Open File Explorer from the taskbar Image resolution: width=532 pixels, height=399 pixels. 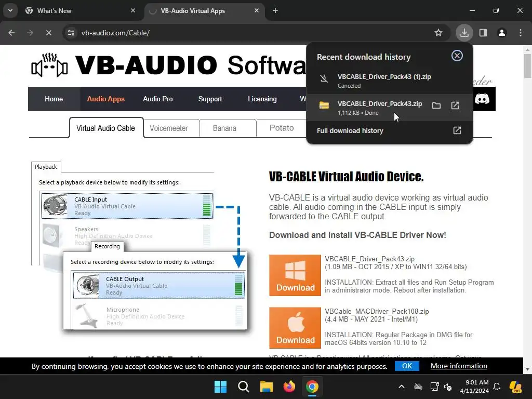tap(267, 387)
